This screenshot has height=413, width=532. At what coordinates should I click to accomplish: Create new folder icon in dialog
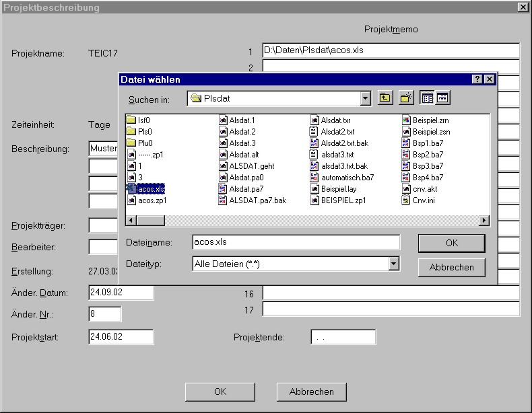pos(406,98)
